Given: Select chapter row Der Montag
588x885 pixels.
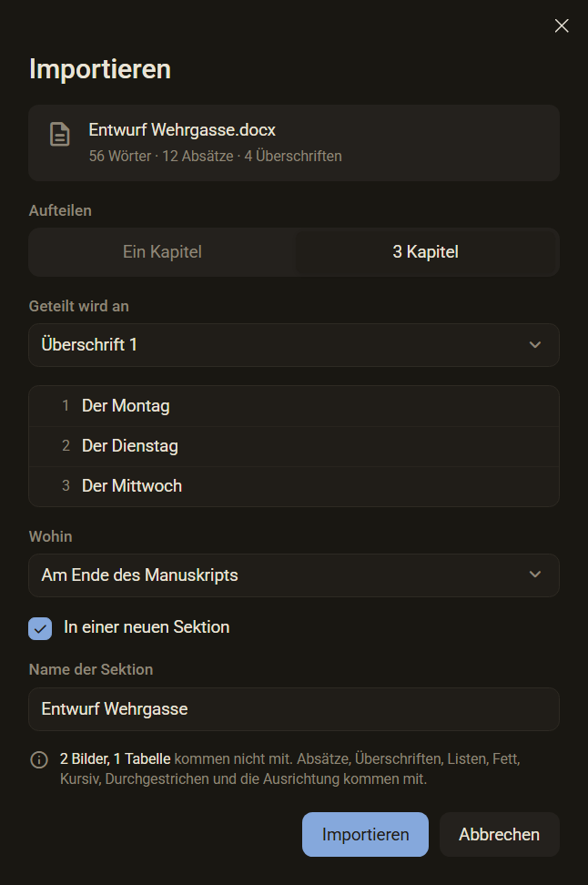Looking at the screenshot, I should tap(294, 406).
